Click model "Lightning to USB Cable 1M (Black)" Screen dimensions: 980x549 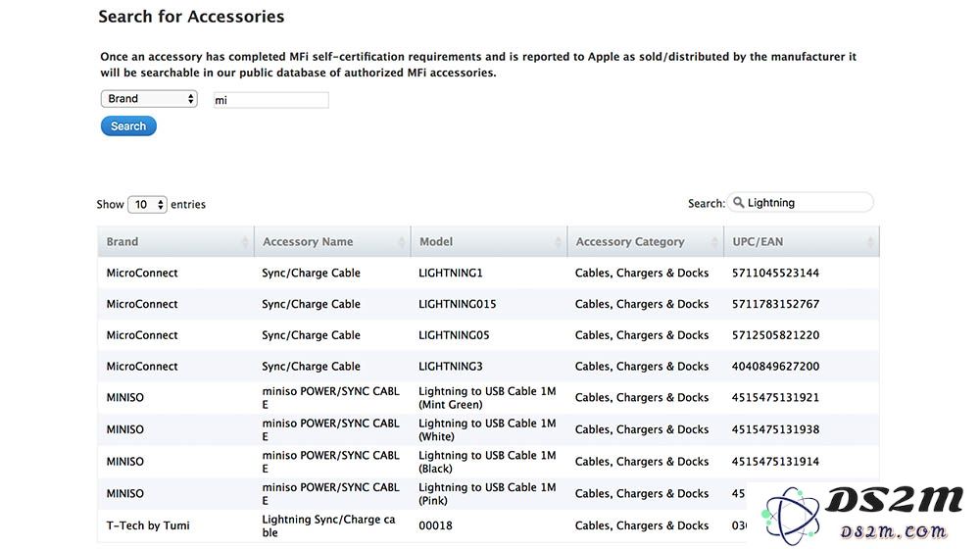pyautogui.click(x=487, y=462)
